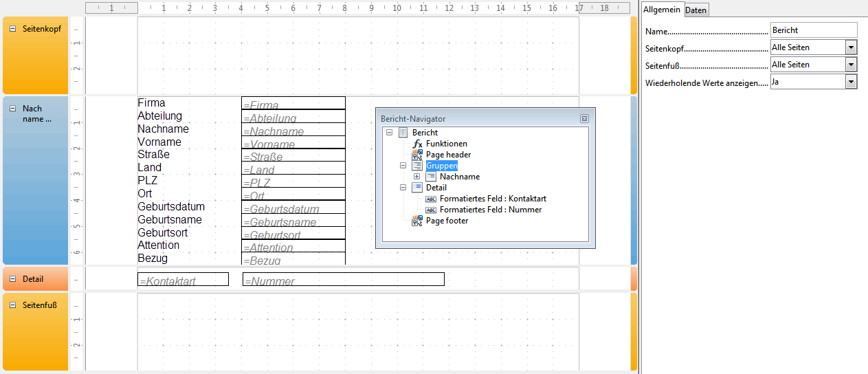
Task: Select the Nachname group icon
Action: tap(431, 177)
